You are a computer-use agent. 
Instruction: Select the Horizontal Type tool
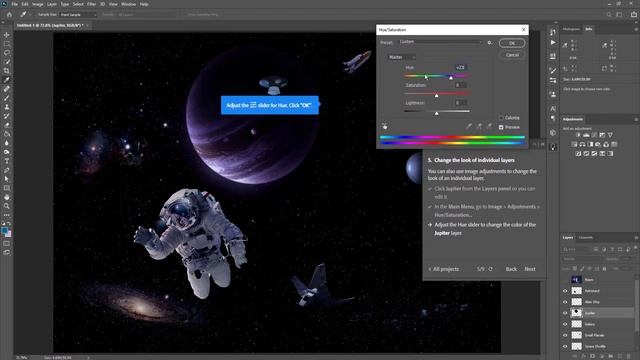click(x=7, y=161)
